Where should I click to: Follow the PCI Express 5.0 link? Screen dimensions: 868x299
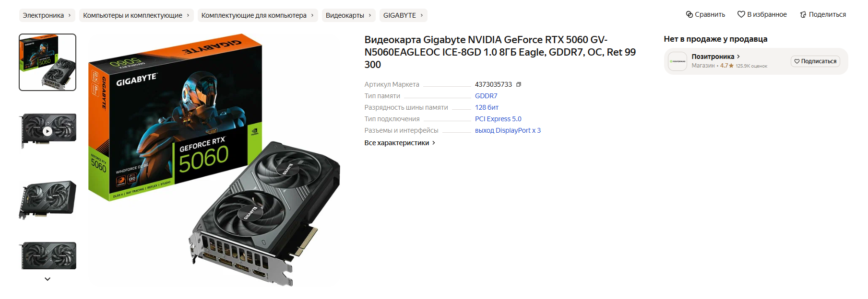coord(498,119)
